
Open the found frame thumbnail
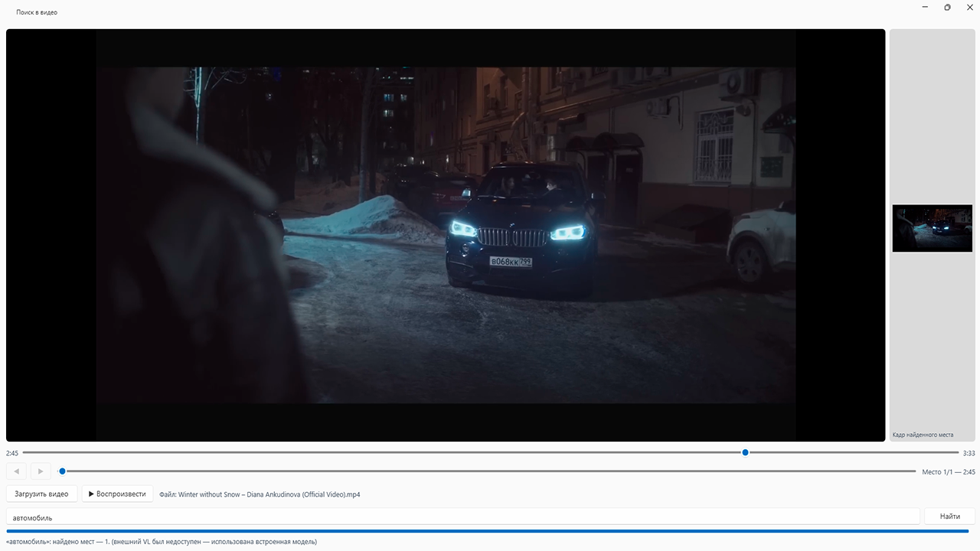click(x=932, y=228)
